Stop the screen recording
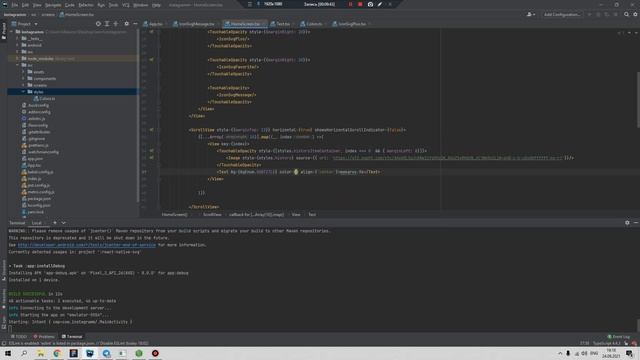The image size is (640, 360). (x=360, y=4)
